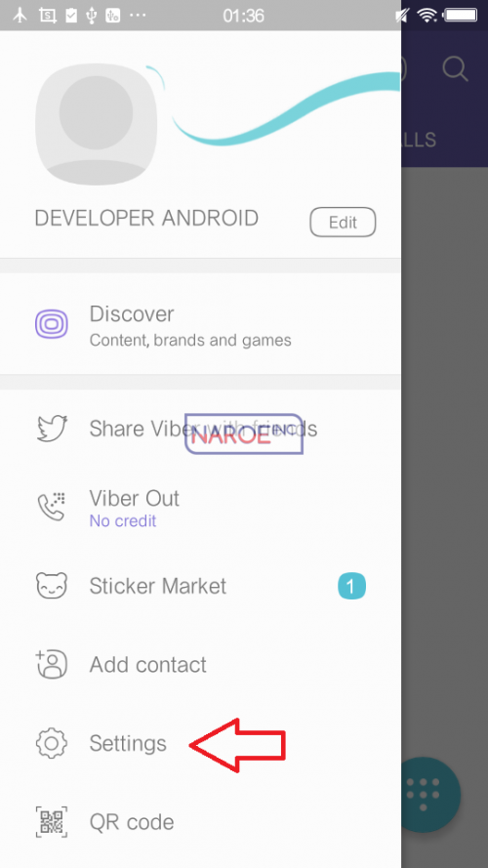
Task: Open the Settings menu item
Action: coord(200,743)
